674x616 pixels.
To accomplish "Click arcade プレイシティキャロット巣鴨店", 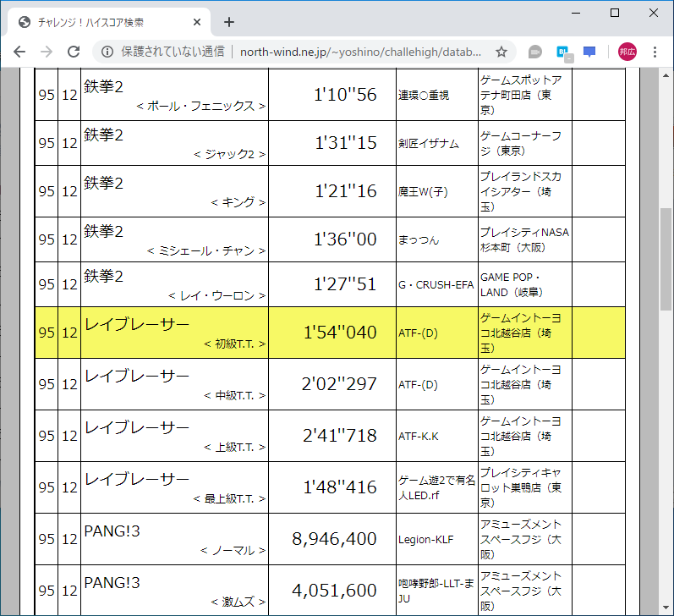I will pyautogui.click(x=521, y=487).
